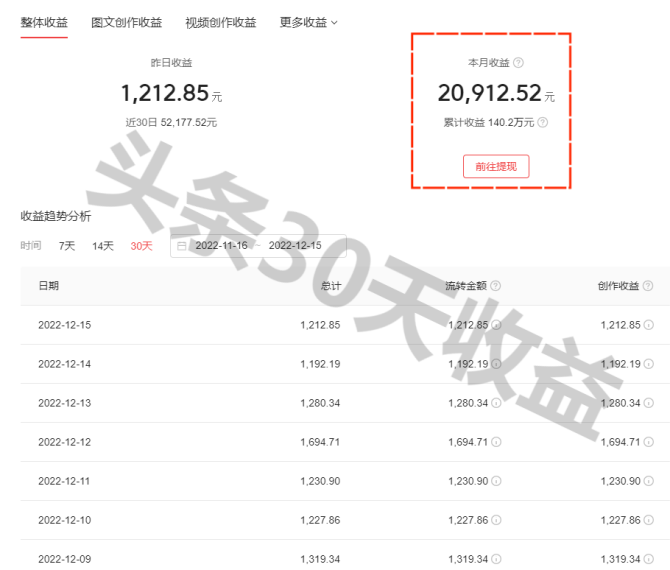Viewport: 670px width, 570px height.
Task: Click the 流转金额 column header text
Action: pos(466,285)
